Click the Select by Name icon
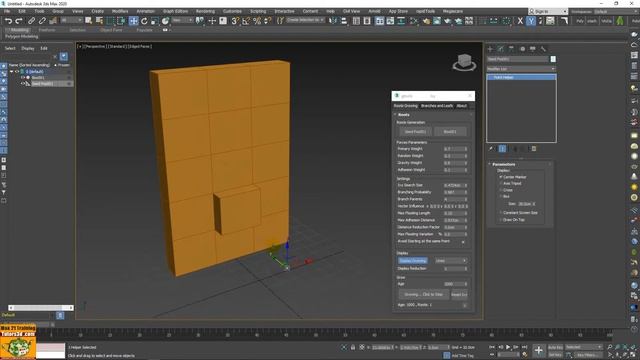Viewport: 640px width, 360px height. (x=99, y=21)
